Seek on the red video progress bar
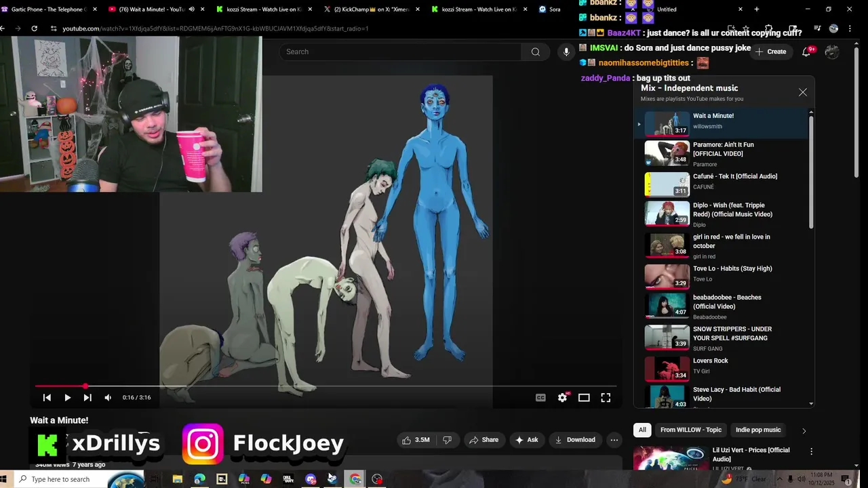 tap(325, 386)
